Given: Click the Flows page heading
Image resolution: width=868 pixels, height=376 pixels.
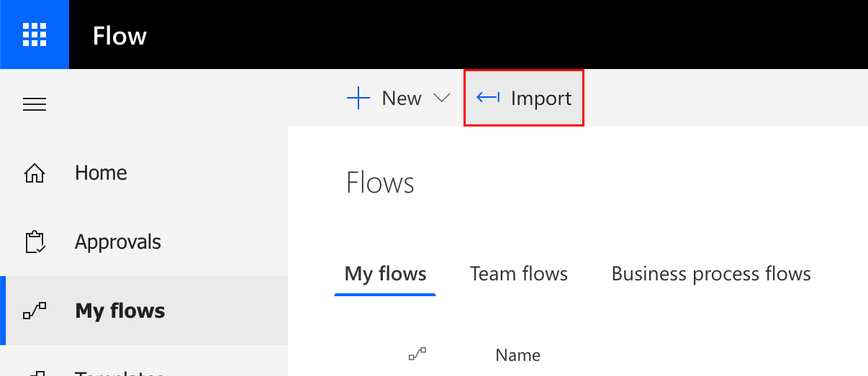Looking at the screenshot, I should (380, 183).
